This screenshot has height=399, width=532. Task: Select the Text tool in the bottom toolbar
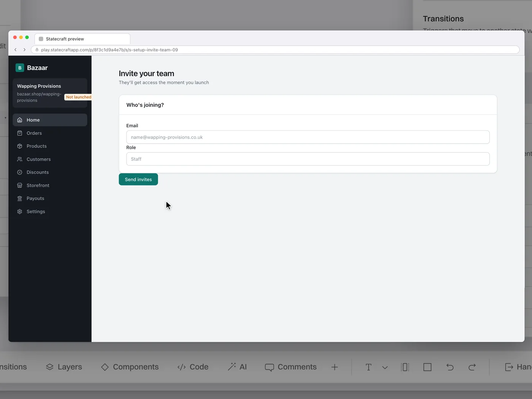[368, 367]
